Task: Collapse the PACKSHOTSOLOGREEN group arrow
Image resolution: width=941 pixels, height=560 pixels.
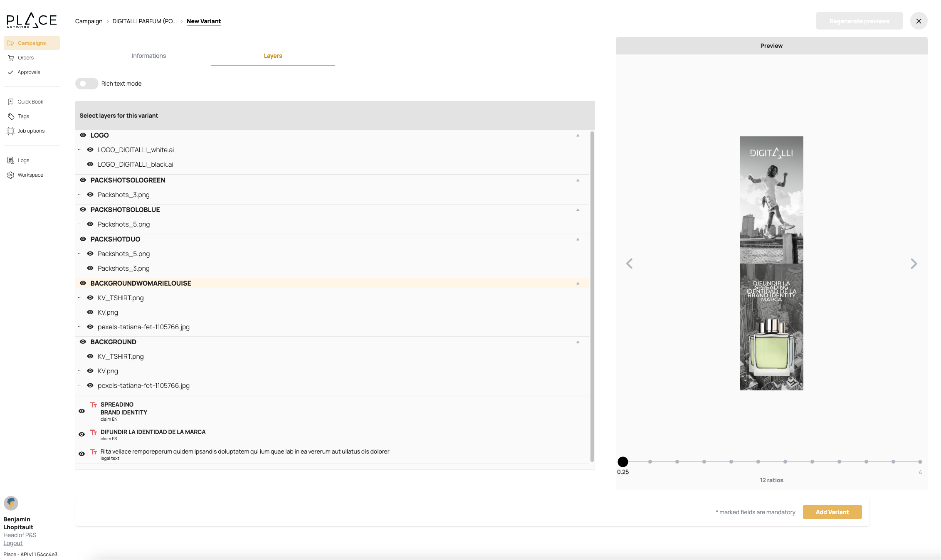Action: coord(578,180)
